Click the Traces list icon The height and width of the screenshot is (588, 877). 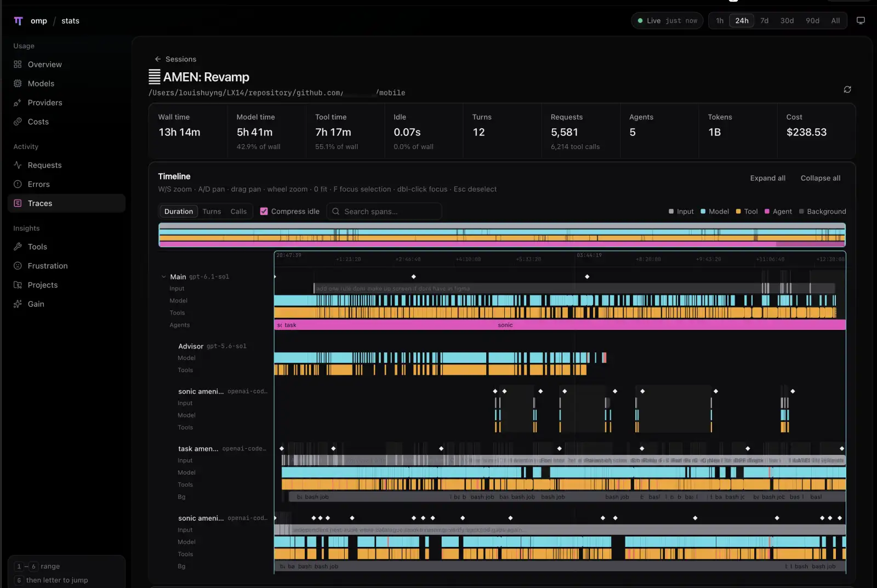click(x=18, y=203)
